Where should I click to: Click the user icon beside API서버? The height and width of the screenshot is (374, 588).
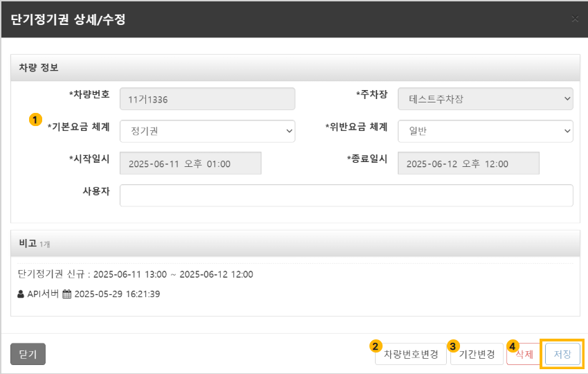(x=21, y=294)
